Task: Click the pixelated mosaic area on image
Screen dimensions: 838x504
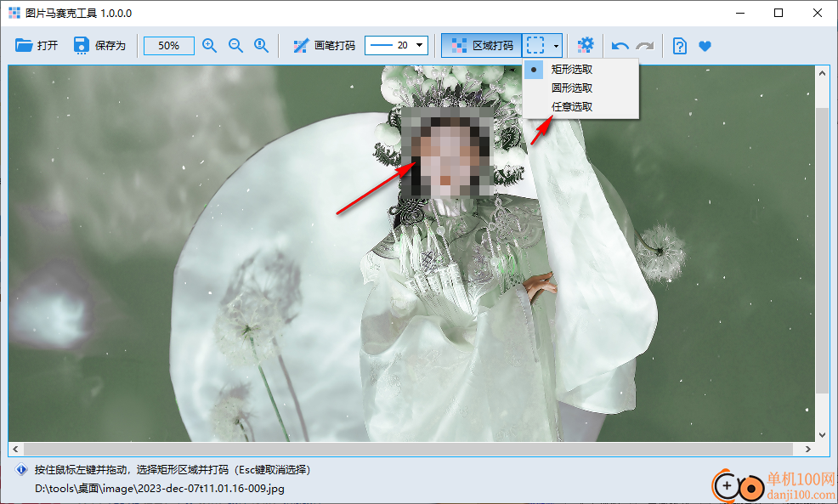Action: click(448, 152)
